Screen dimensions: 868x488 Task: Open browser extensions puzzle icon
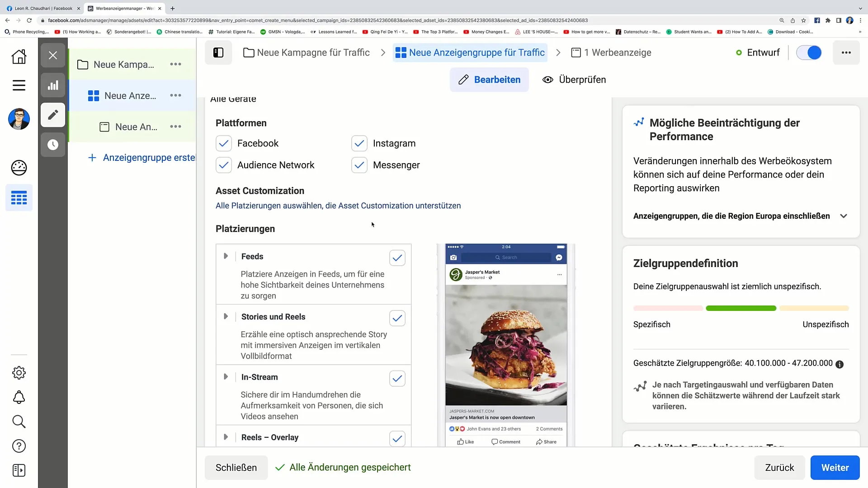point(828,20)
